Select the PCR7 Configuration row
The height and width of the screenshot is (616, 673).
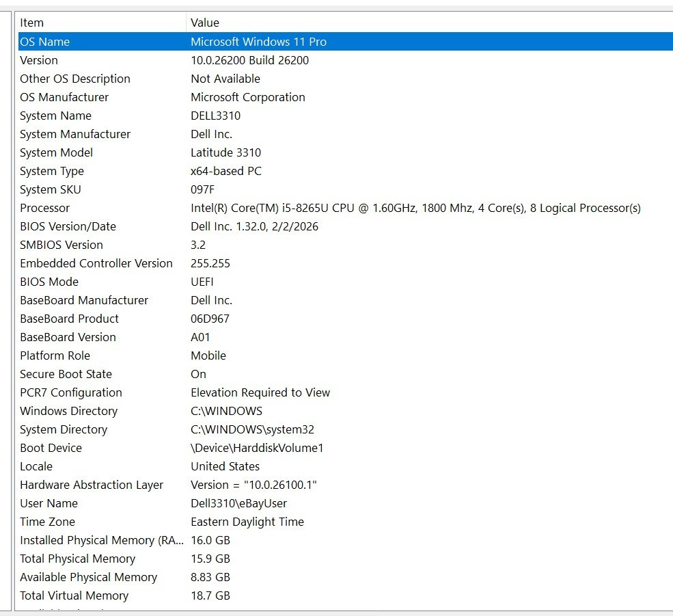tap(346, 392)
